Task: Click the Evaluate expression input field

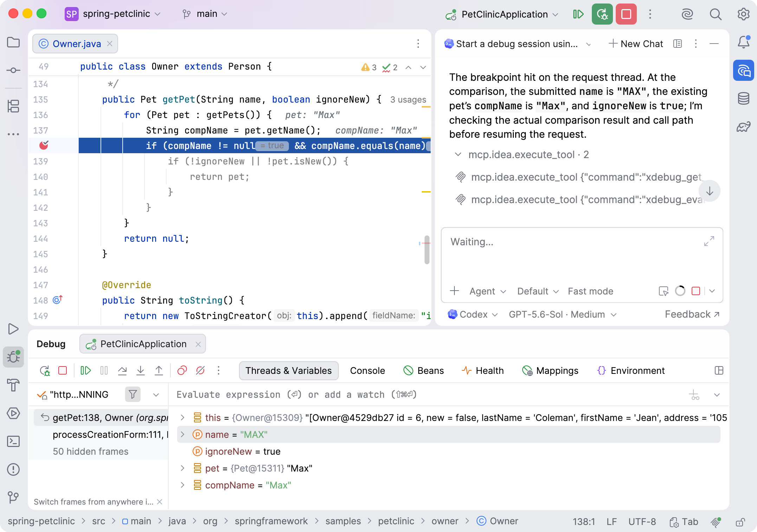Action: (x=429, y=395)
